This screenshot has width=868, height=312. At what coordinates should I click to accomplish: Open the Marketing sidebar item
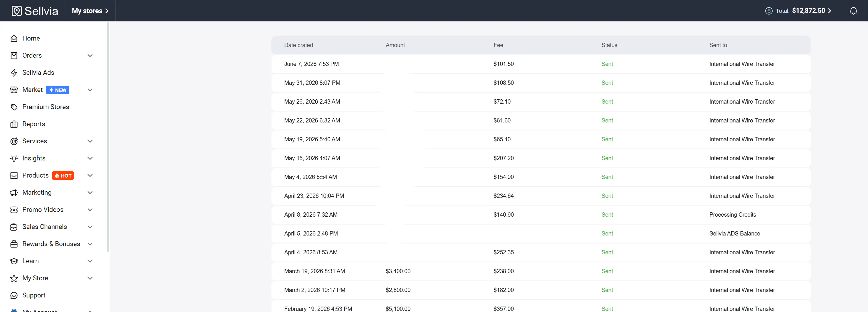point(37,192)
